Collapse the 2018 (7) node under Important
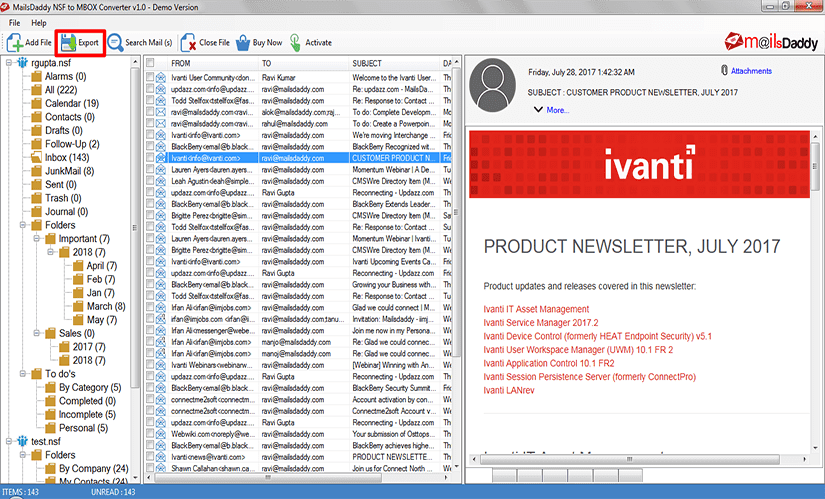 click(x=51, y=252)
